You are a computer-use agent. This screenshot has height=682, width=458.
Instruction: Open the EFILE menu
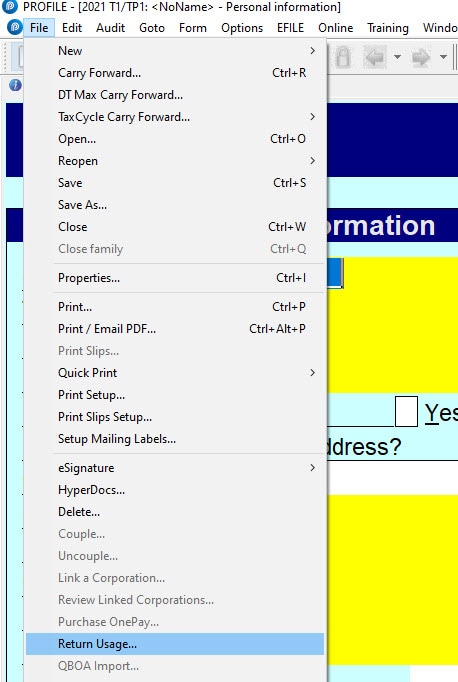point(290,28)
